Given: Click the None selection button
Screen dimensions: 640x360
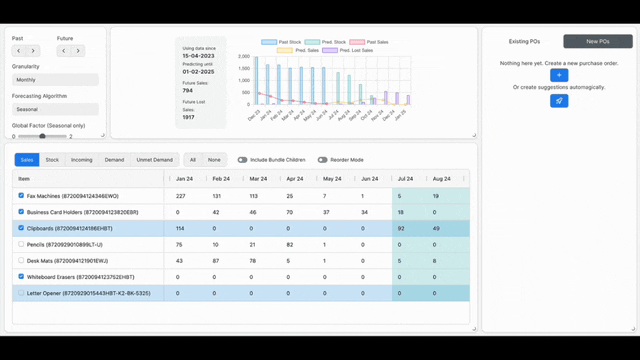Looking at the screenshot, I should tap(214, 160).
